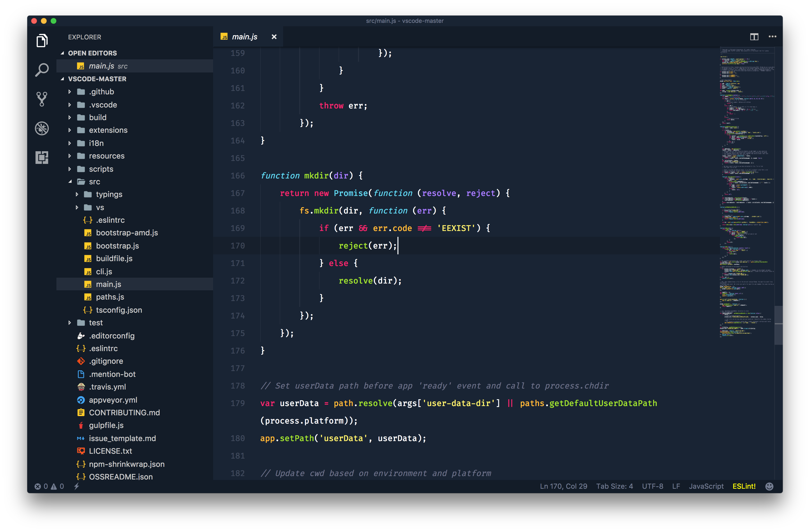The height and width of the screenshot is (532, 810).
Task: Open the Debug view icon
Action: click(42, 128)
